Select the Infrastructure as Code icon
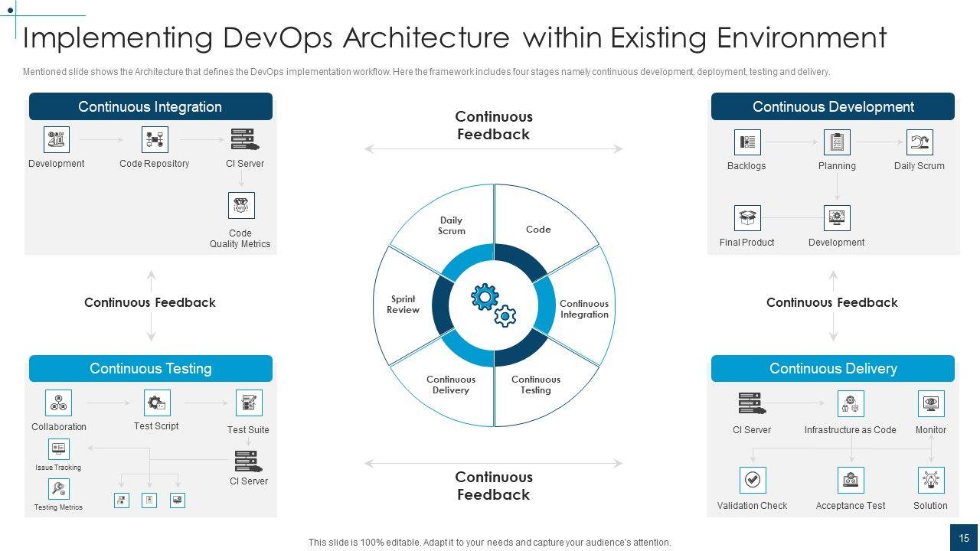 tap(851, 403)
